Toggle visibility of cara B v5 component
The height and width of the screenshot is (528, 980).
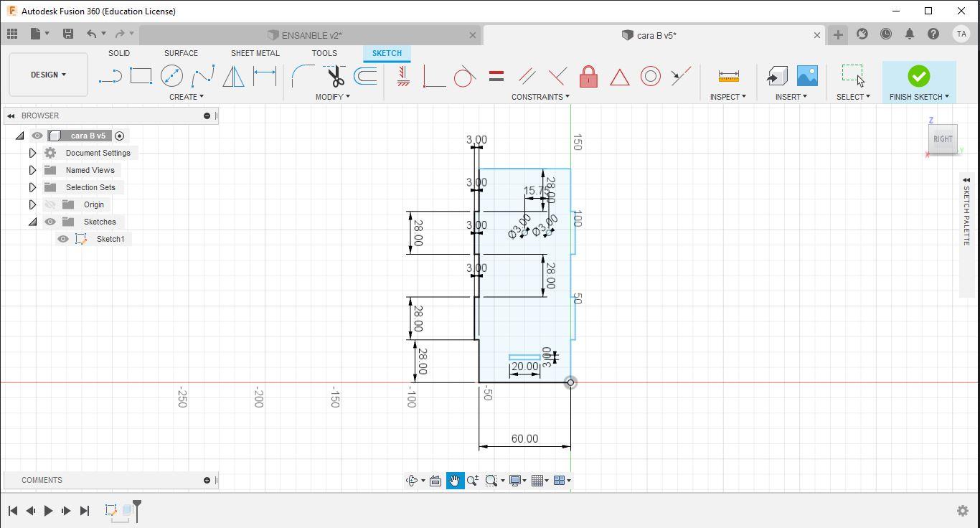click(x=37, y=136)
